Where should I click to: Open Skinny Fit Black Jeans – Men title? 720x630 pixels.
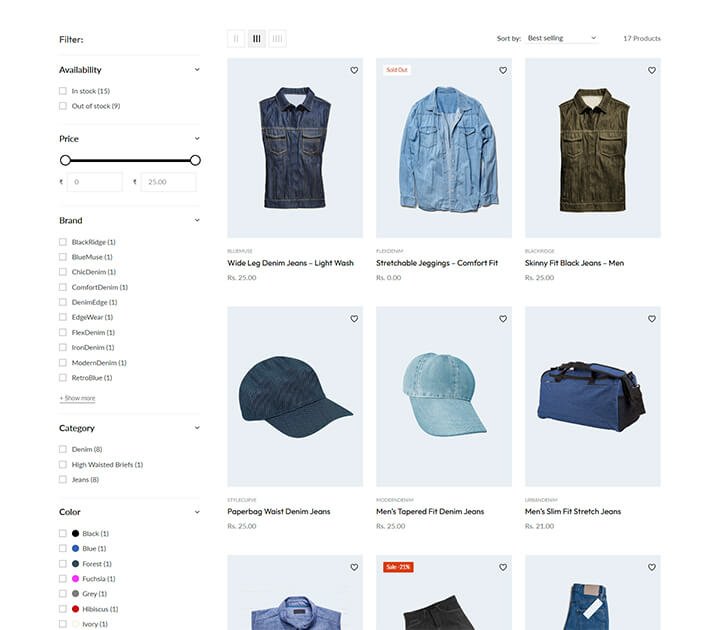tap(574, 263)
